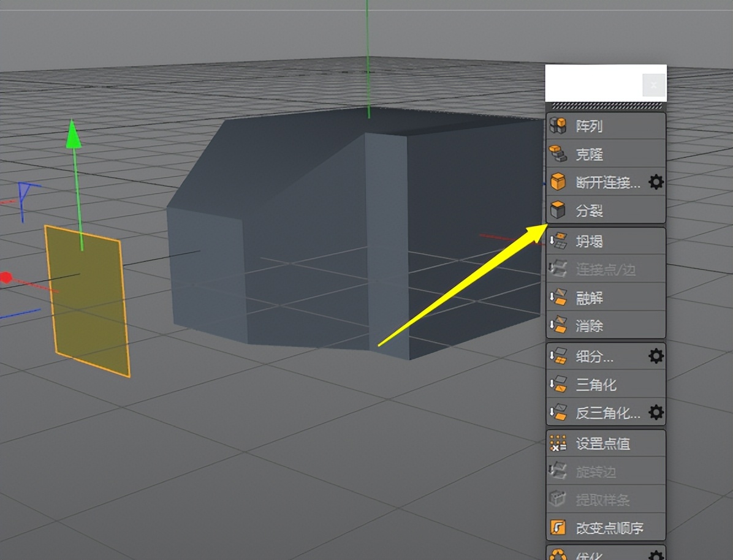
Task: Open 细分 (Subdivide) settings gear icon
Action: (x=656, y=355)
